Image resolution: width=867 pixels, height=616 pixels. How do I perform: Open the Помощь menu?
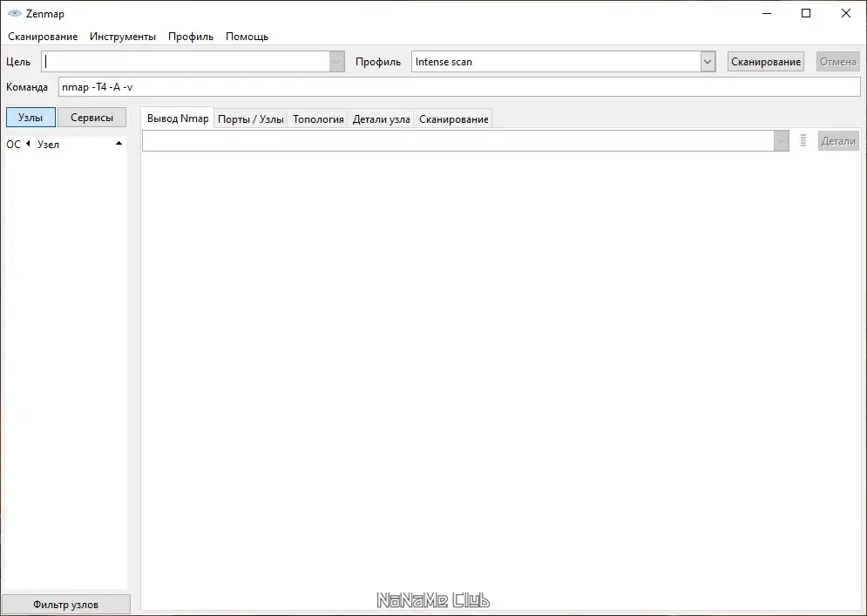[x=247, y=37]
